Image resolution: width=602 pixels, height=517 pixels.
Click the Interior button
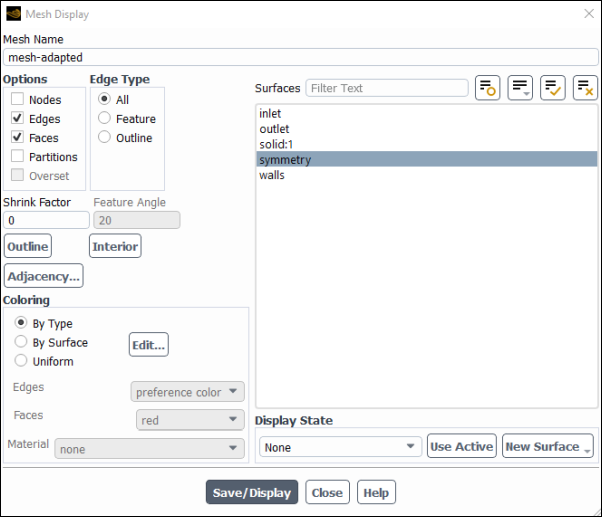tap(115, 246)
